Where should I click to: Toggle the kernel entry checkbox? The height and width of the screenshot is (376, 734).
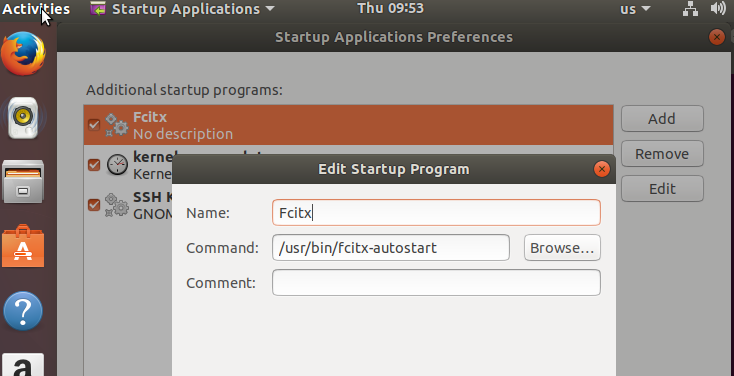click(x=94, y=165)
